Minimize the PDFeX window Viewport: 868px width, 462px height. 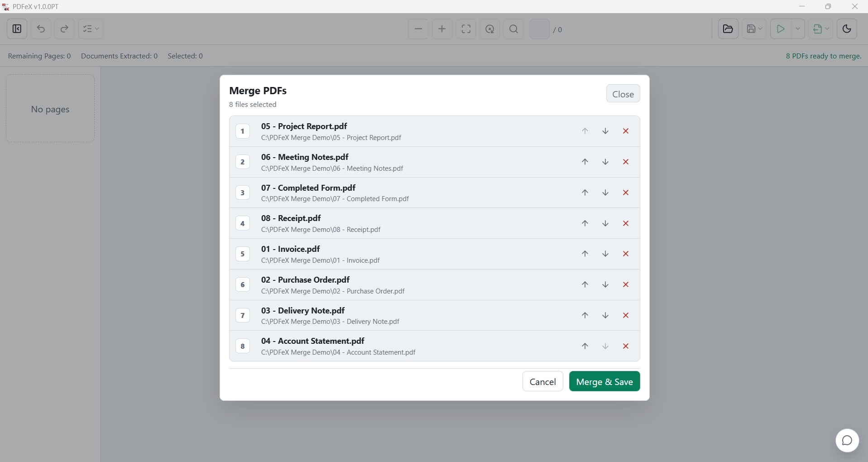click(802, 6)
